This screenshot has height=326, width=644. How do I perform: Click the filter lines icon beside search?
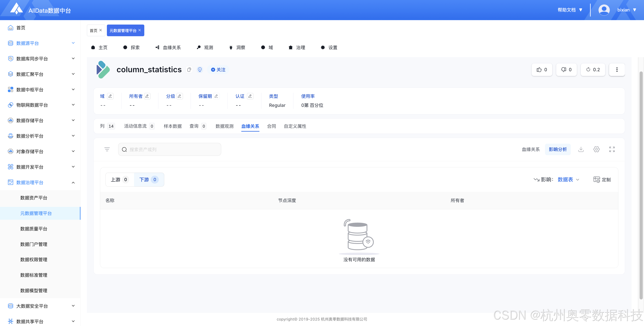click(107, 149)
